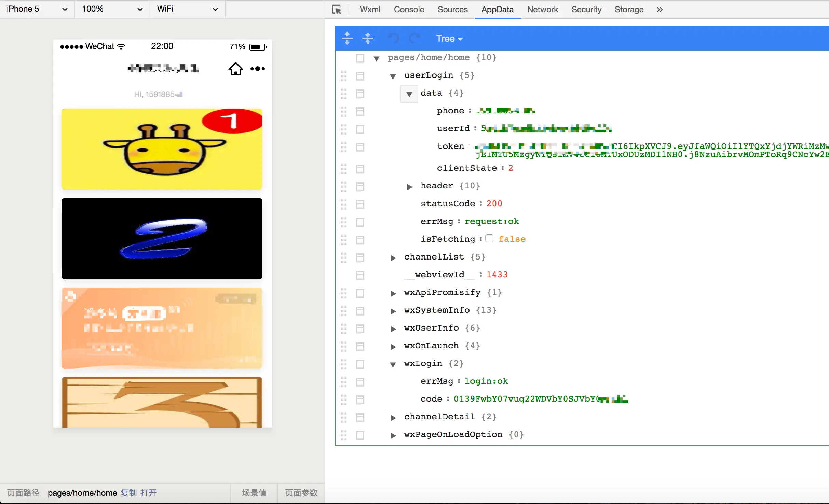This screenshot has height=504, width=829.
Task: Tap the home icon in simulator
Action: pos(235,69)
